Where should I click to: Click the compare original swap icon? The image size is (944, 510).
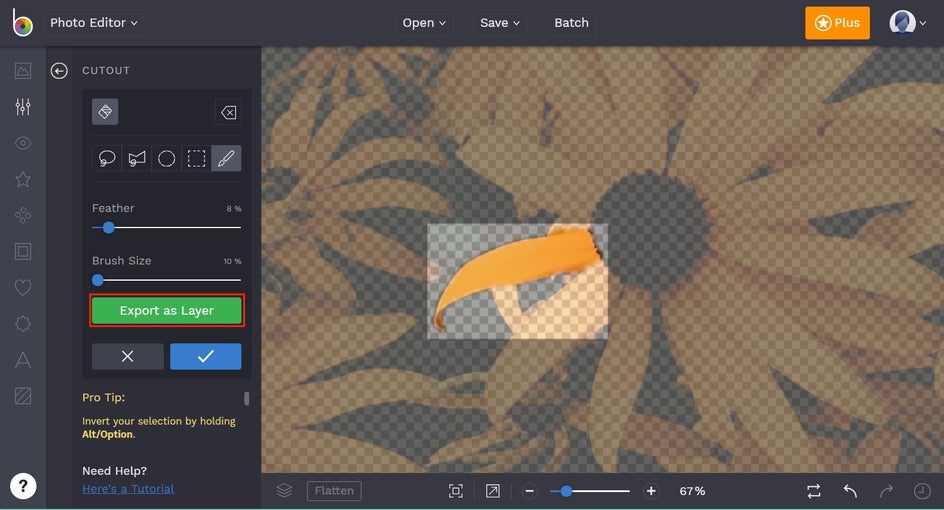[813, 491]
